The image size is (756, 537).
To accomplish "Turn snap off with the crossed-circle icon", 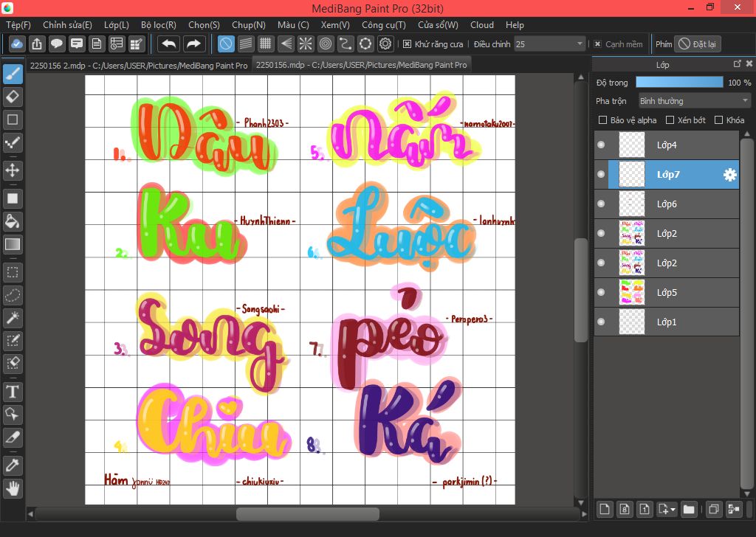I will click(x=226, y=44).
